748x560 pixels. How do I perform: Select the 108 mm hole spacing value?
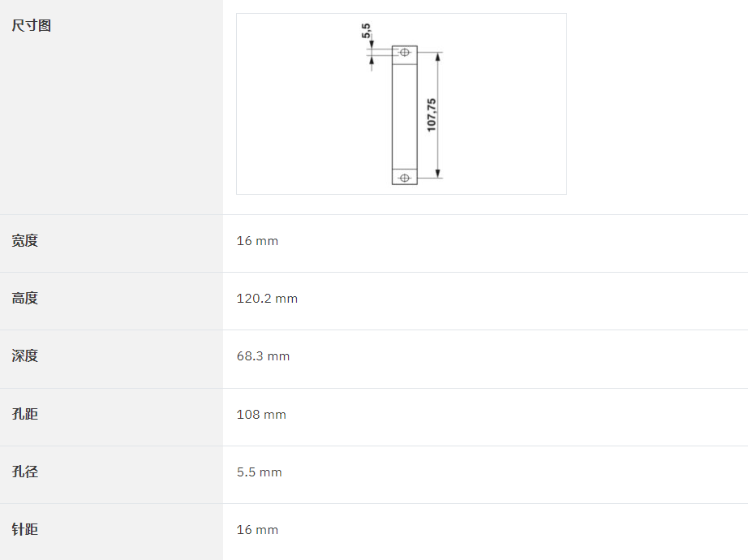[261, 415]
